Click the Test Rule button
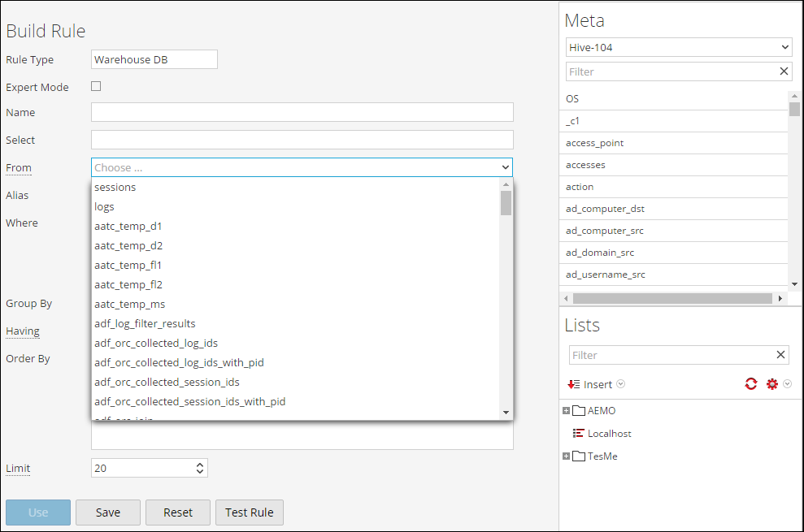Screen dimensions: 804x532 248,513
